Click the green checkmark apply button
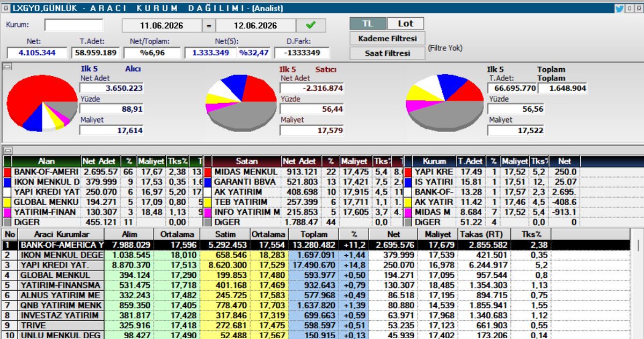Screen dimensions: 644x339 (x=310, y=25)
